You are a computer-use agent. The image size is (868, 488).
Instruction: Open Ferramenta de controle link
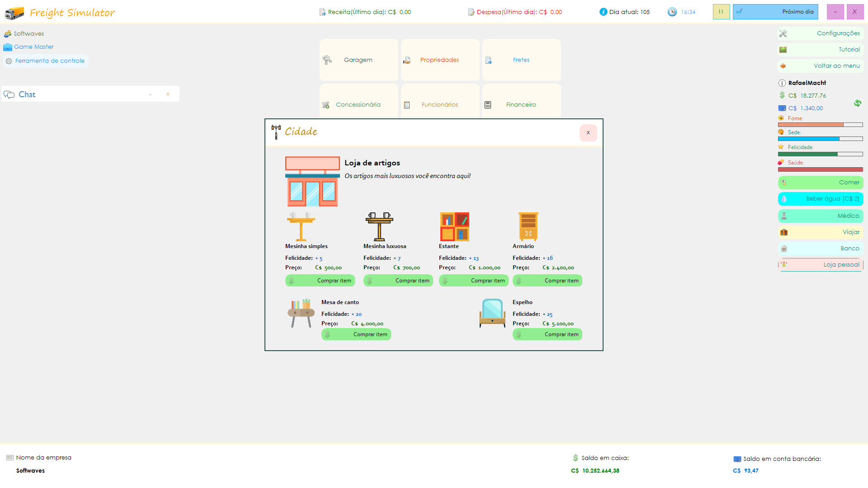coord(50,61)
